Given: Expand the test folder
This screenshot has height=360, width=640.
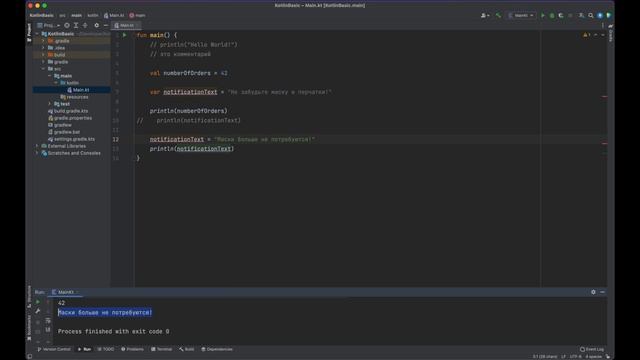Looking at the screenshot, I should 50,104.
